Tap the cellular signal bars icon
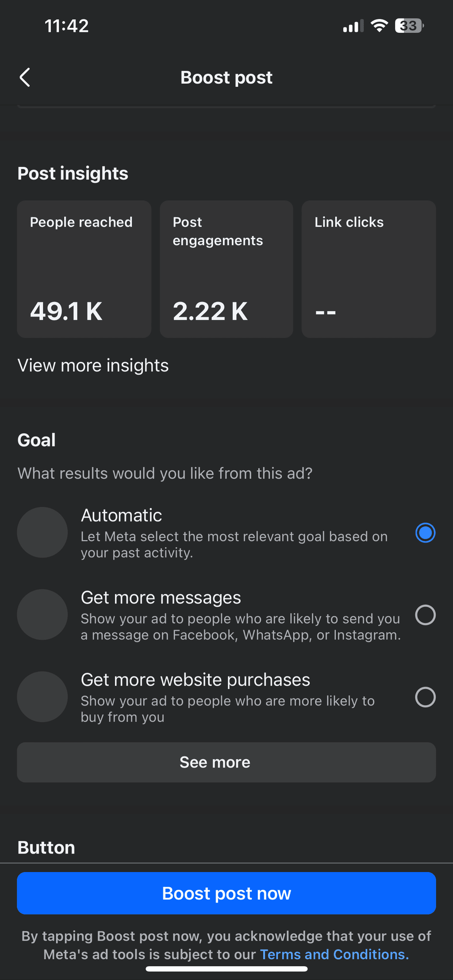 (353, 26)
